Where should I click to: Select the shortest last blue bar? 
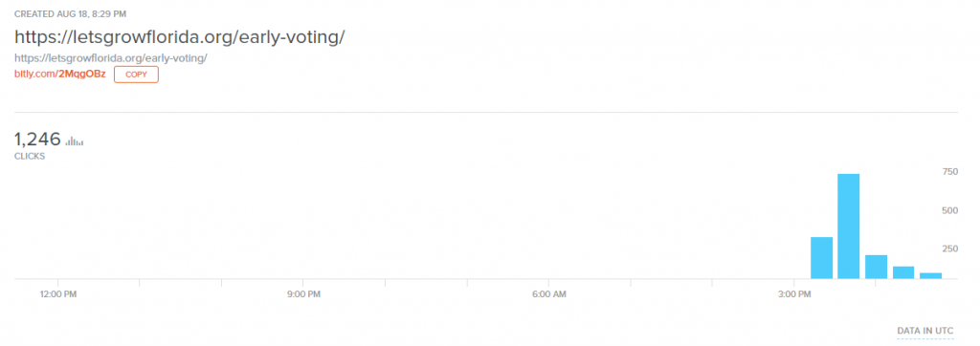coord(930,275)
